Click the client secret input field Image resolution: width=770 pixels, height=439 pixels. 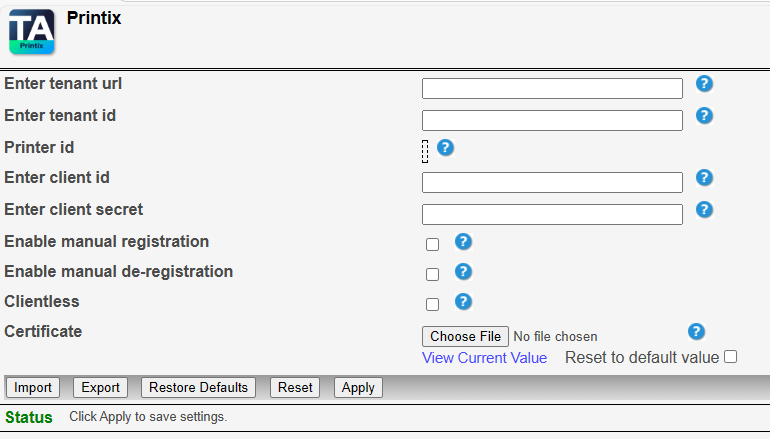click(x=552, y=214)
